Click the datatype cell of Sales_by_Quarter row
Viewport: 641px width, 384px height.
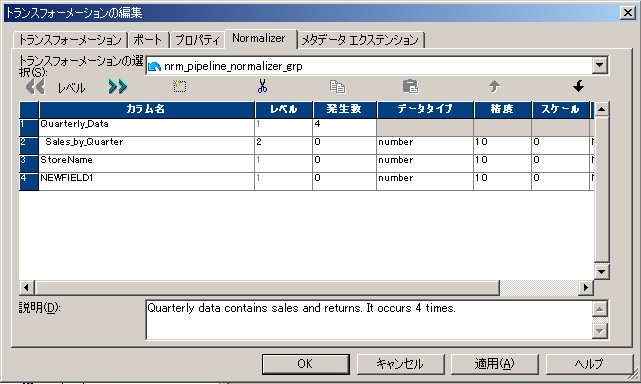(x=425, y=145)
